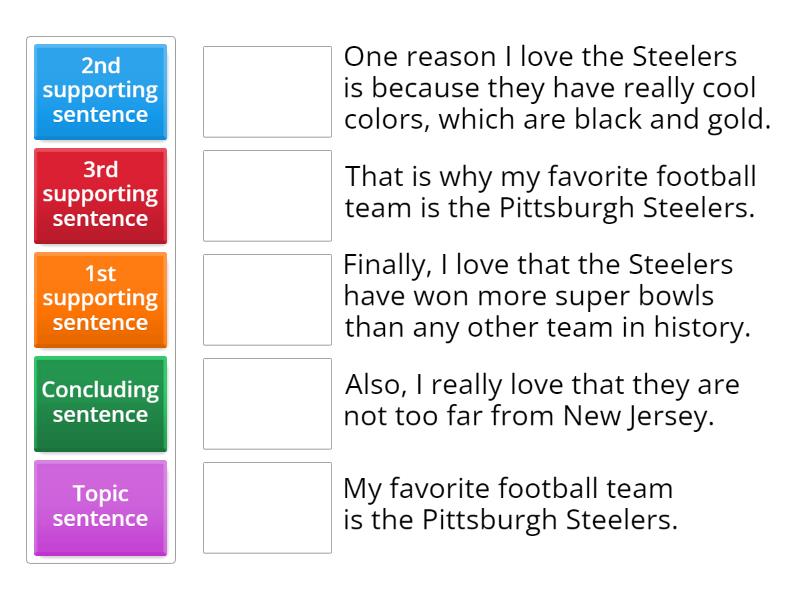
Task: Select the last 'My favorite football team' sentence
Action: tap(510, 505)
